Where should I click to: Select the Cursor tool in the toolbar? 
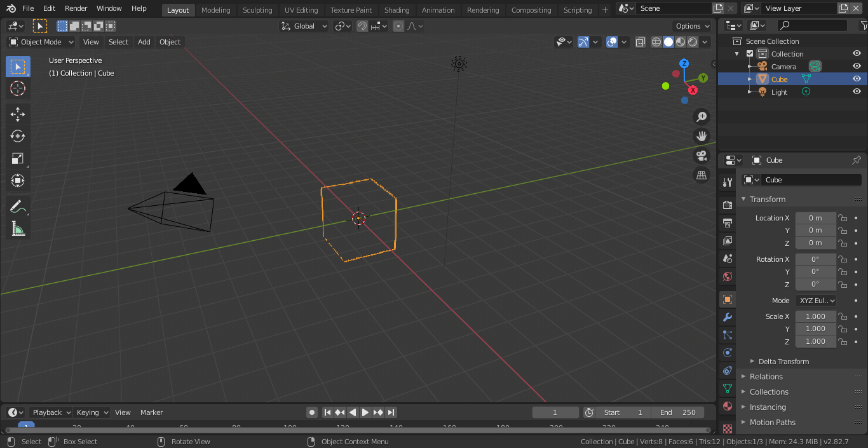pos(18,89)
